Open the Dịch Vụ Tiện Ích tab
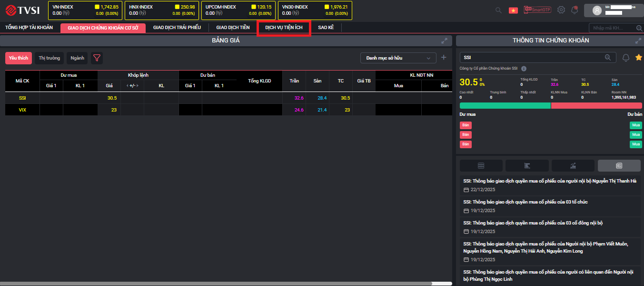This screenshot has width=644, height=286. pos(284,28)
